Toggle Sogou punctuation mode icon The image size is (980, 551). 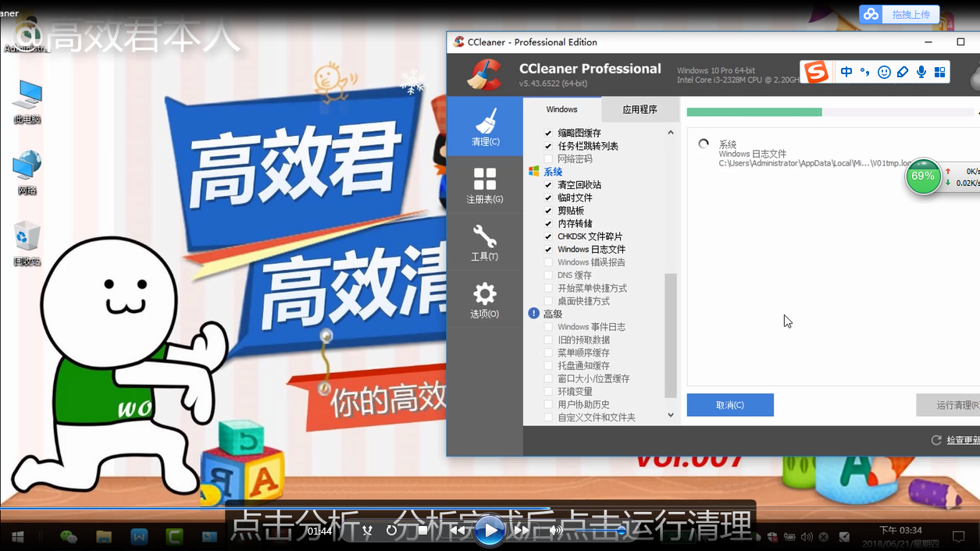[865, 72]
